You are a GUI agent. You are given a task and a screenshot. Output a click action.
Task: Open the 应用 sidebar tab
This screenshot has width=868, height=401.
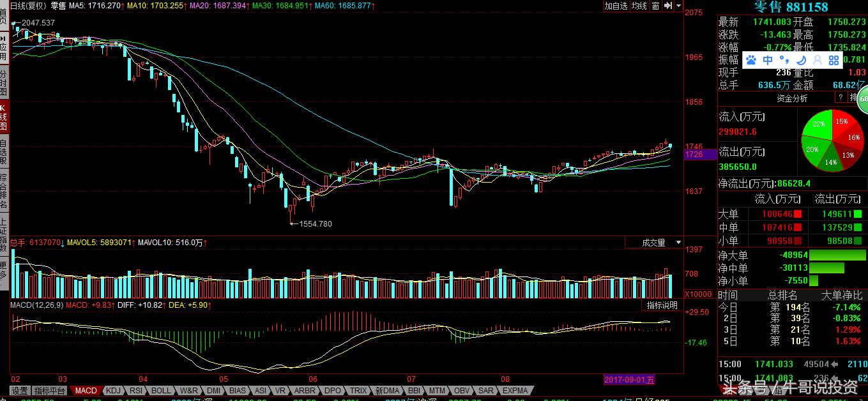(4, 49)
